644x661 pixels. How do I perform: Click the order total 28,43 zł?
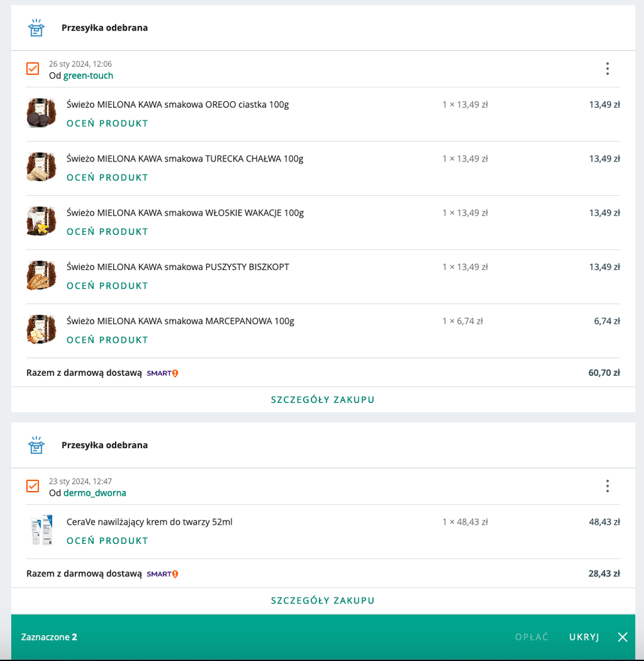tap(604, 574)
